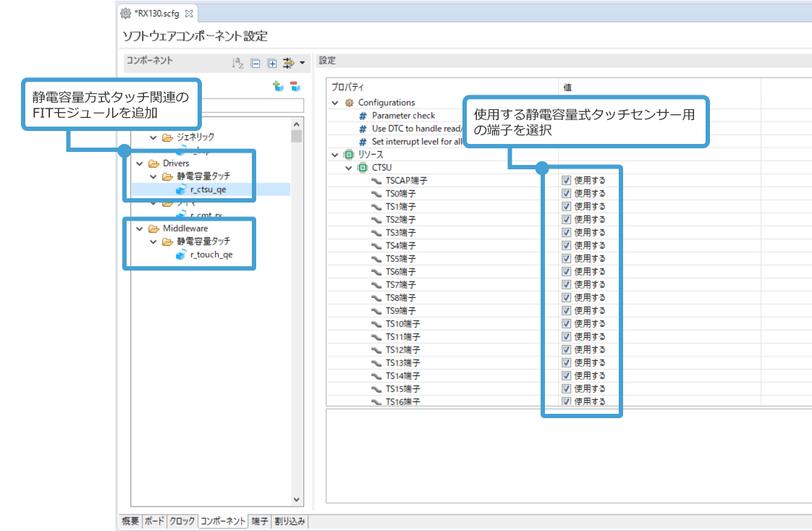Open the クロック tab
The image size is (812, 531).
click(182, 521)
